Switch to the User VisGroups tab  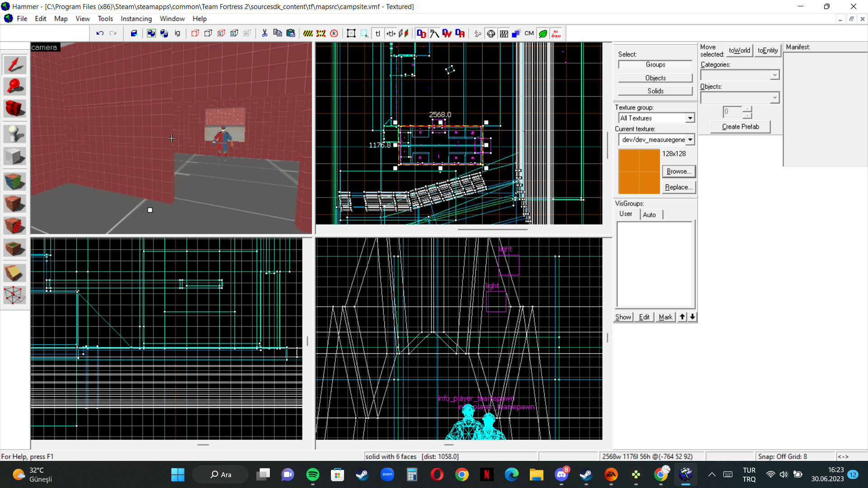point(626,214)
